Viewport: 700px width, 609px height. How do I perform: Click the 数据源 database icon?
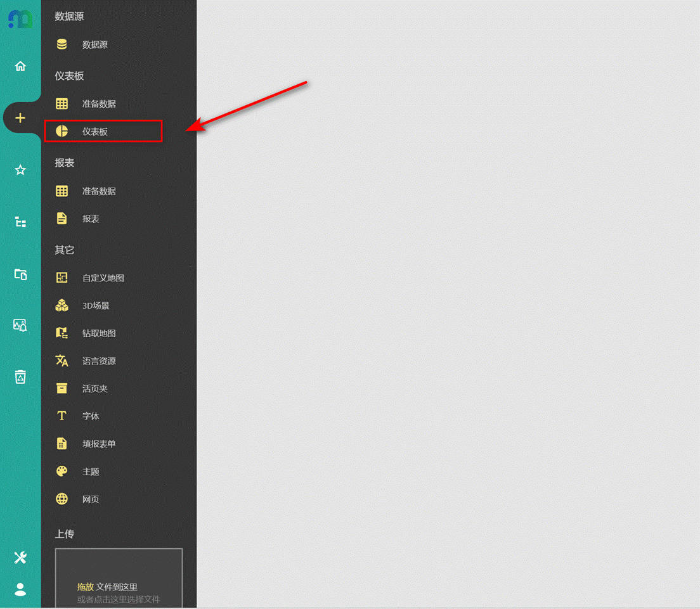(x=62, y=44)
